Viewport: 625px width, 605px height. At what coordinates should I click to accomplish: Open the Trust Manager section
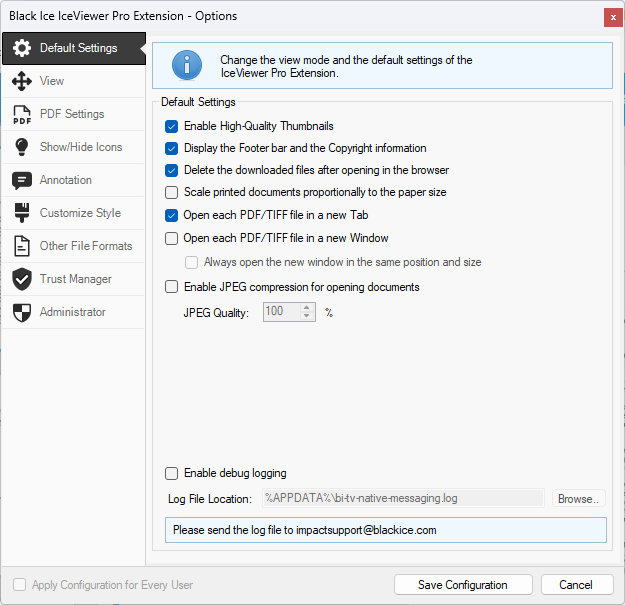pyautogui.click(x=74, y=279)
